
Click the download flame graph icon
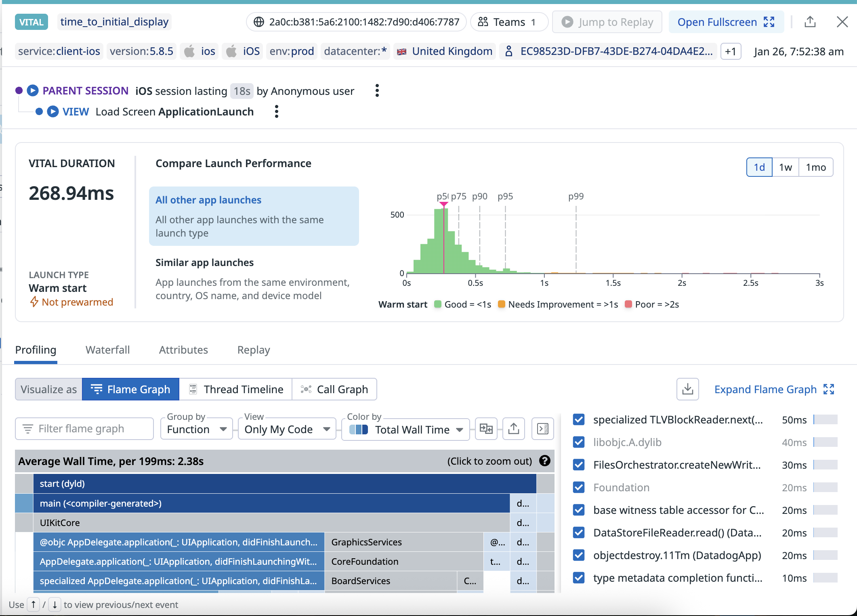(x=687, y=389)
